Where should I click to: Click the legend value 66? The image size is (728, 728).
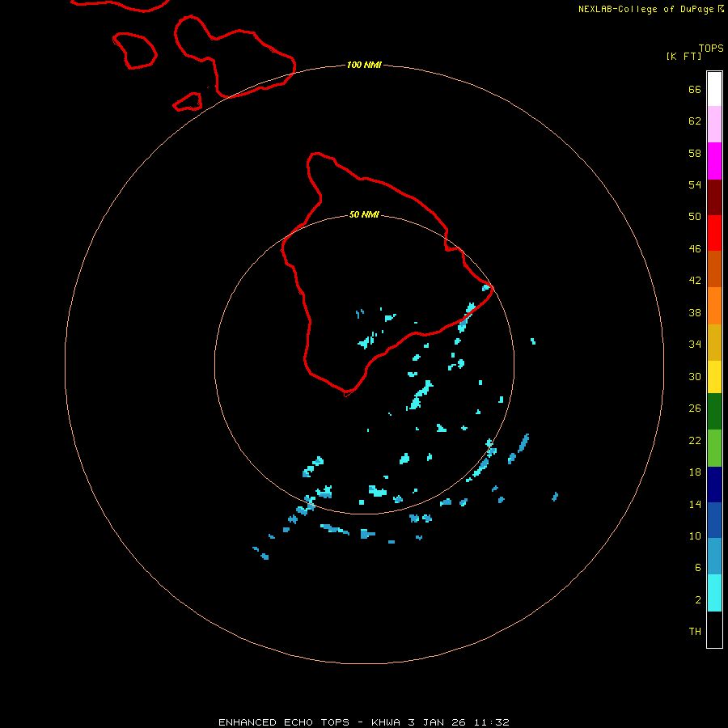click(x=695, y=90)
